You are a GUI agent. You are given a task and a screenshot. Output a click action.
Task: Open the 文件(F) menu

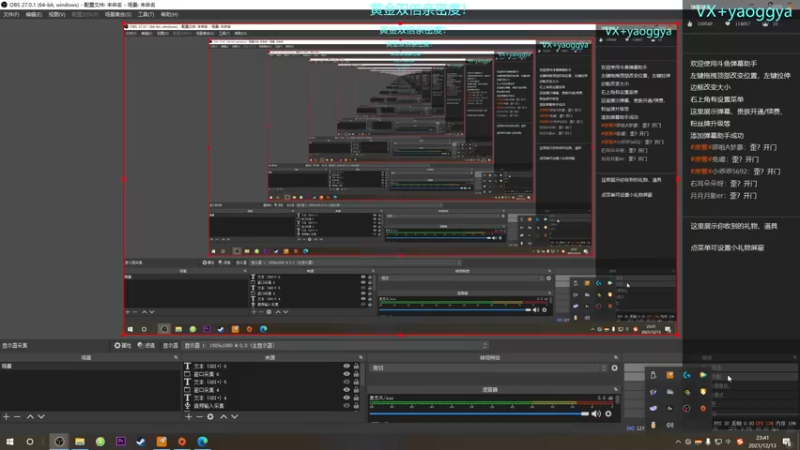[11, 14]
